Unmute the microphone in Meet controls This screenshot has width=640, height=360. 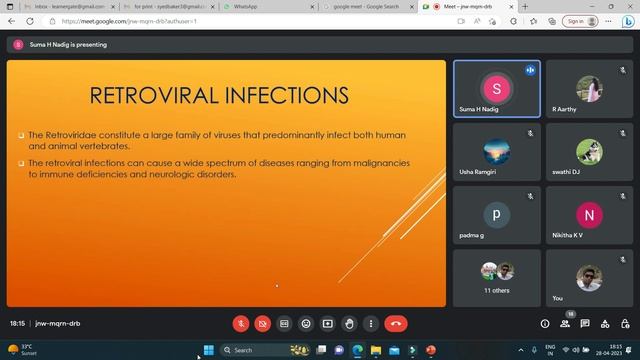(241, 324)
